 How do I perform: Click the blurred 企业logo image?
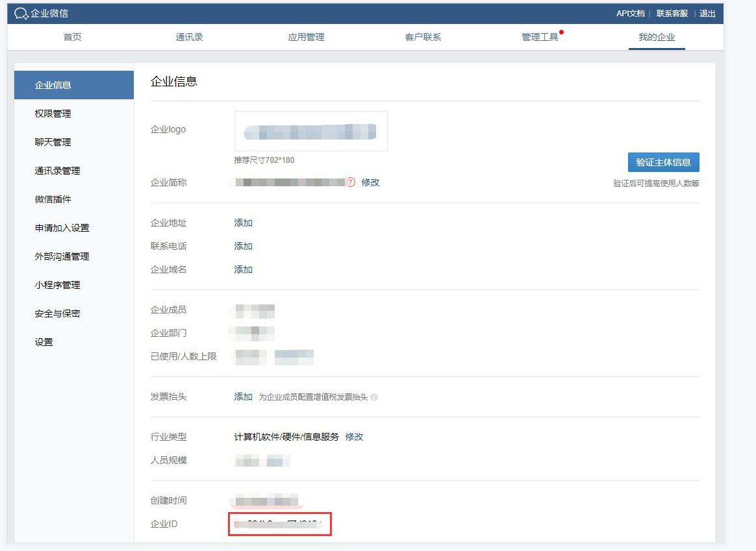click(x=310, y=131)
